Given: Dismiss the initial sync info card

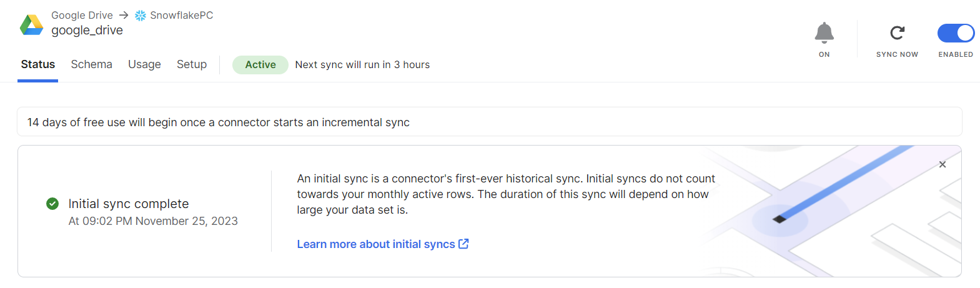Looking at the screenshot, I should pos(942,164).
